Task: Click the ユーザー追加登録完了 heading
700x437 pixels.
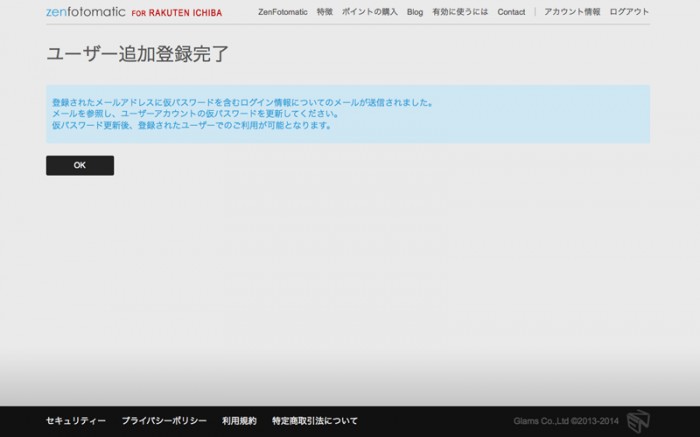Action: [x=138, y=54]
